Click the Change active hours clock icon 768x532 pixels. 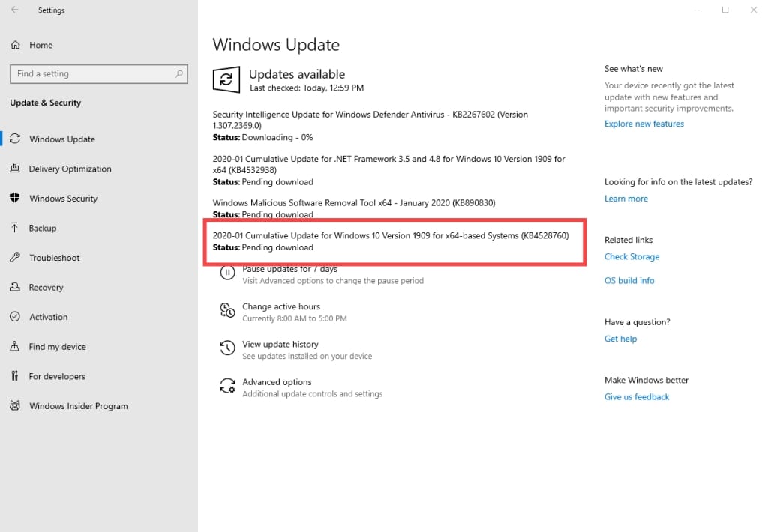(x=227, y=310)
